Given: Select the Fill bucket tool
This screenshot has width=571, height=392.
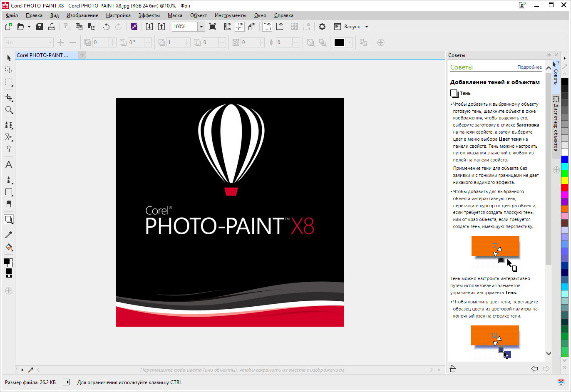Looking at the screenshot, I should point(9,248).
